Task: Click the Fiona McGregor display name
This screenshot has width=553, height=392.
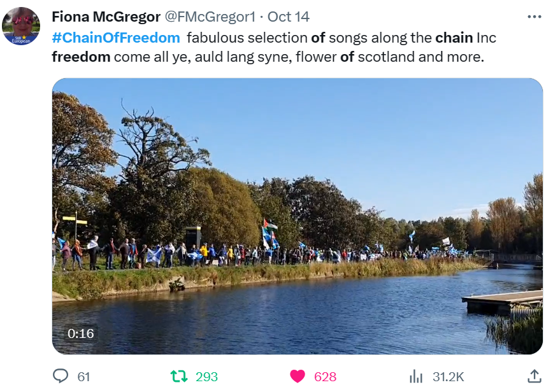Action: [x=106, y=17]
